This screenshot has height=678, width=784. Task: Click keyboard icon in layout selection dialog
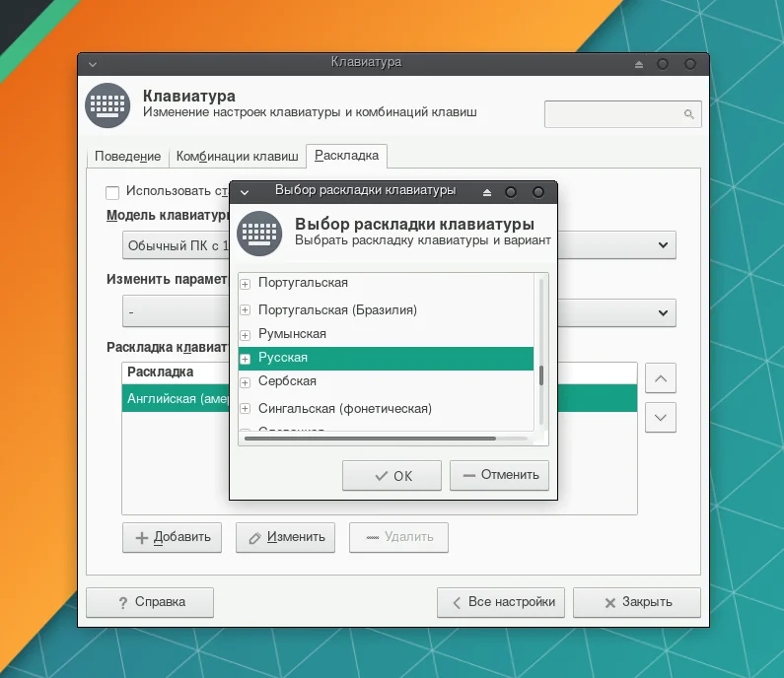(259, 234)
